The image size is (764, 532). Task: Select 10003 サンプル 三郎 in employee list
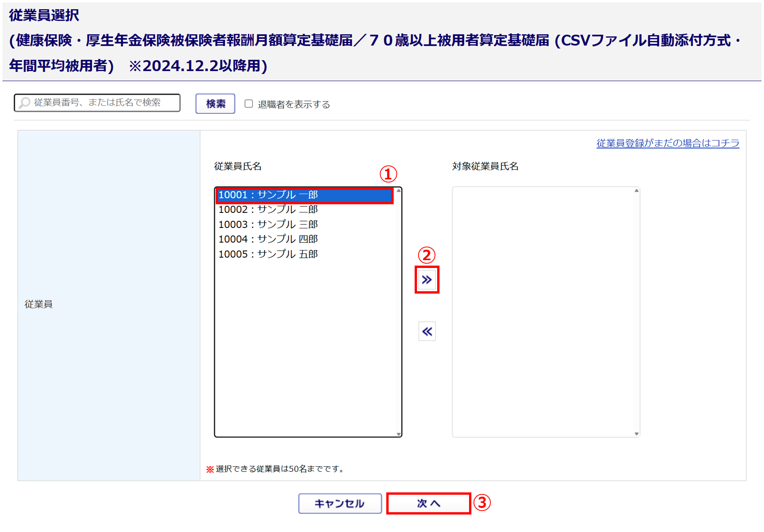coord(268,224)
